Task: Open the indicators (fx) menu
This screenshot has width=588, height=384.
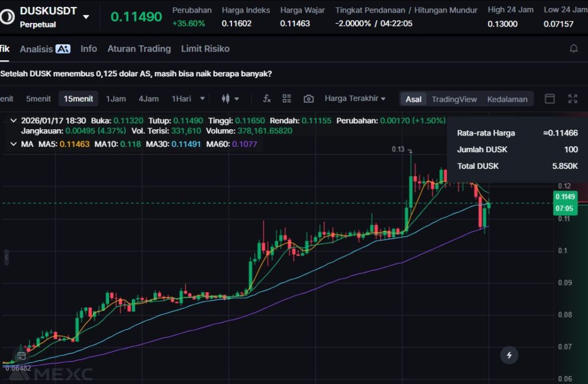Action: (x=266, y=99)
